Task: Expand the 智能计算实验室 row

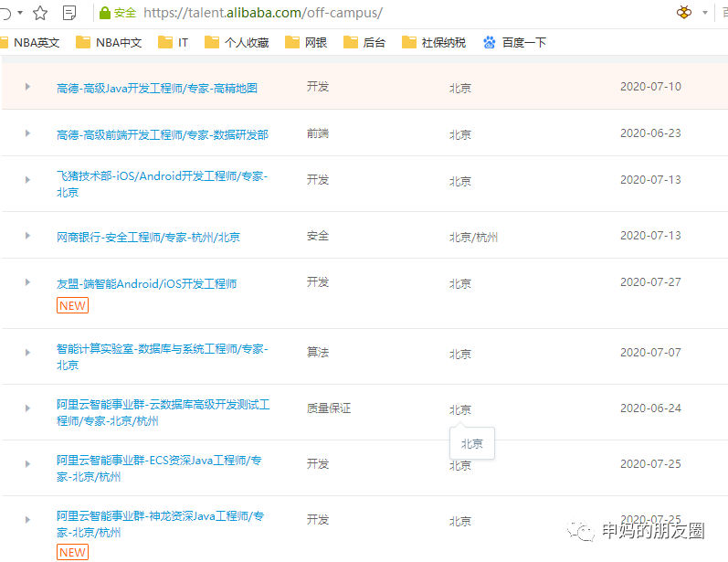Action: [27, 353]
